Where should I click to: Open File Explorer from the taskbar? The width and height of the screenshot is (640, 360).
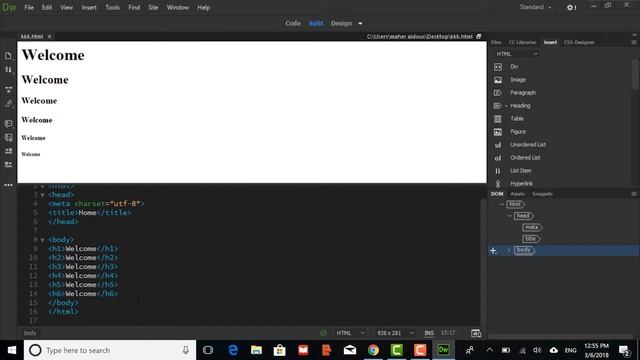coord(256,350)
